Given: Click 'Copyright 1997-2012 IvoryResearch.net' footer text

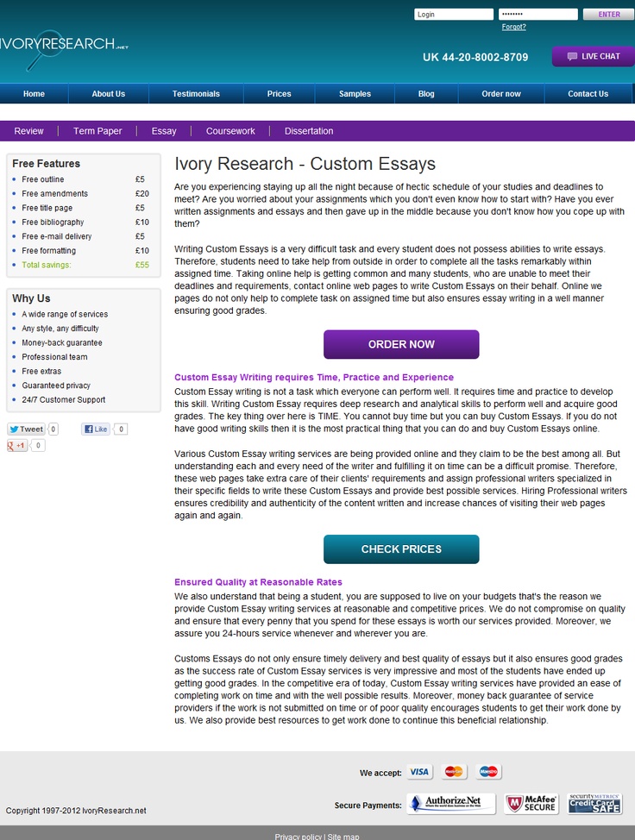Looking at the screenshot, I should coord(76,811).
